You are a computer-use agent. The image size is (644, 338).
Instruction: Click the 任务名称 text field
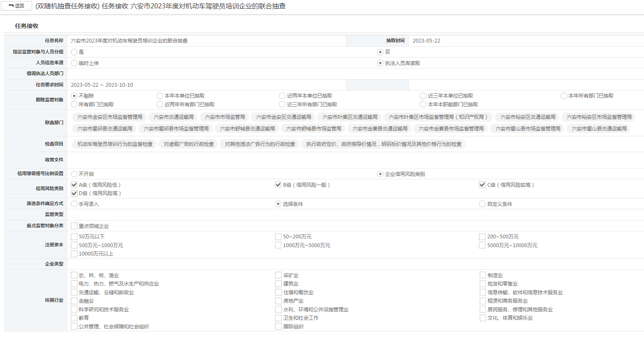[206, 41]
